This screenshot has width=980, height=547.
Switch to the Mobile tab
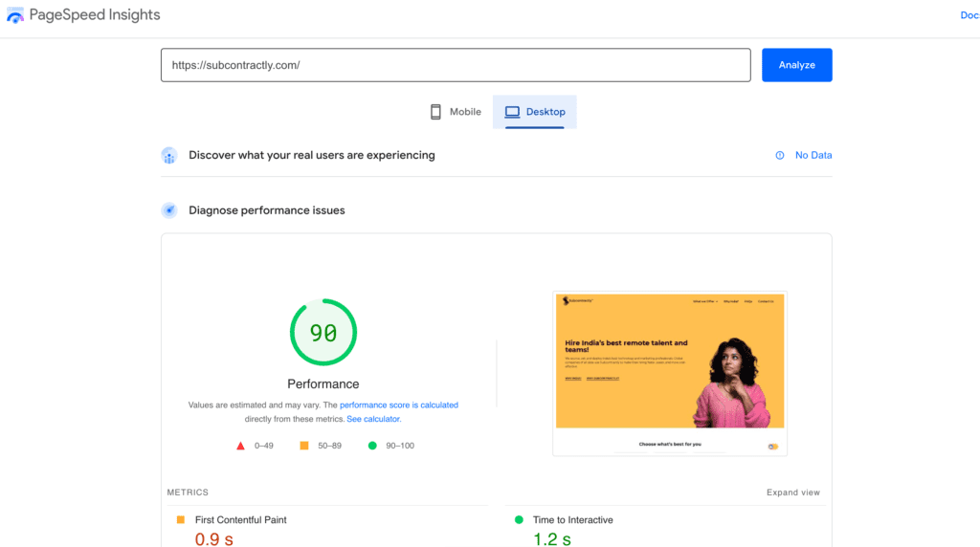(x=456, y=112)
